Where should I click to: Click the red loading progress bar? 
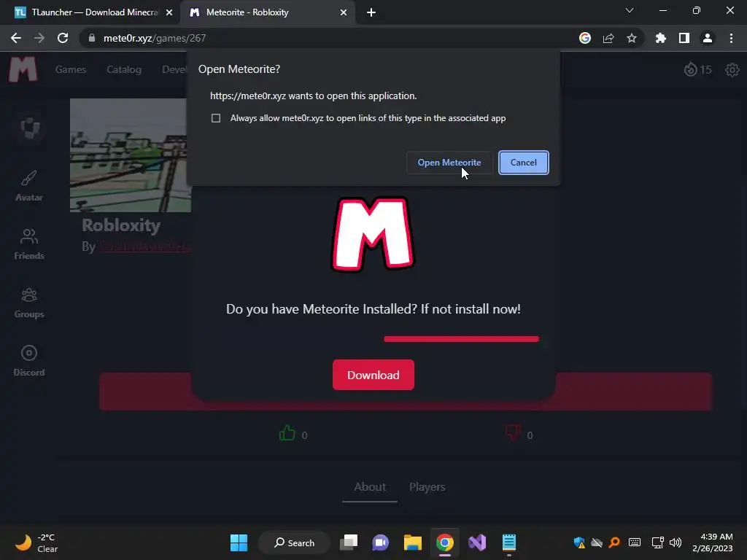(x=461, y=339)
